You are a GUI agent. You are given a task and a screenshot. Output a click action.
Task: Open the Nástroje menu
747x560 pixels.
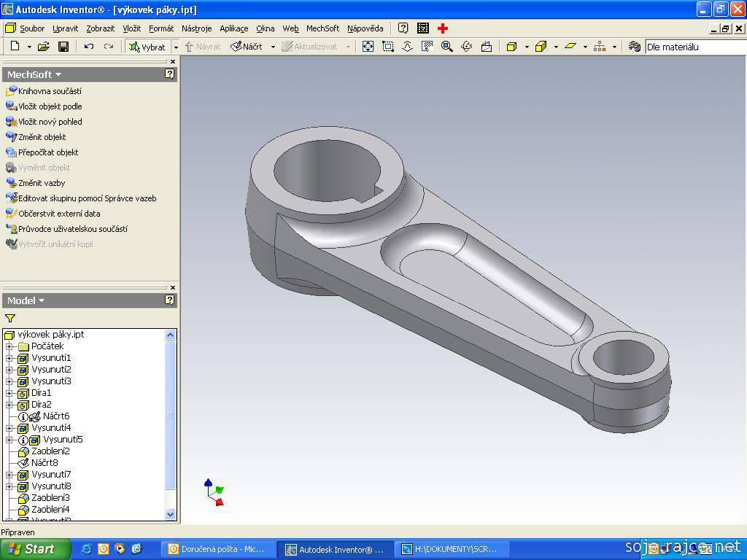click(196, 28)
